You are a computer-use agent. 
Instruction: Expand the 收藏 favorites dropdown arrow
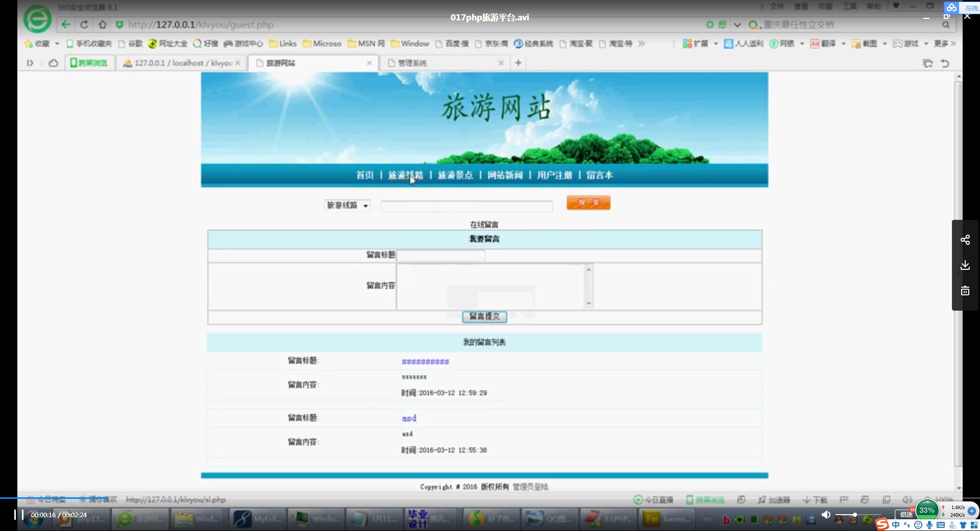(57, 44)
